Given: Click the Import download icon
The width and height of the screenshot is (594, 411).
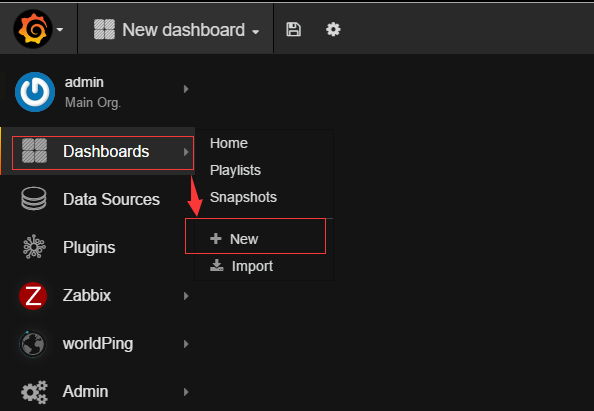Looking at the screenshot, I should 217,266.
